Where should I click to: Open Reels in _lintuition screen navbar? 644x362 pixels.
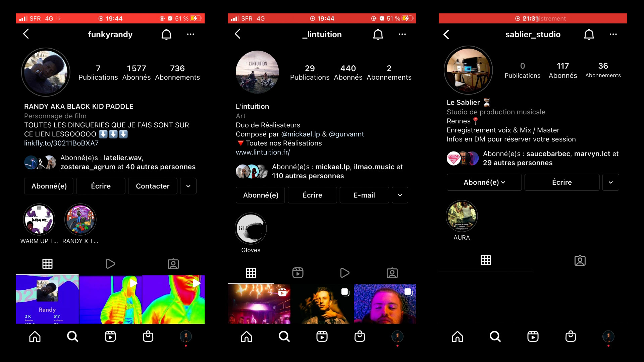(x=322, y=336)
